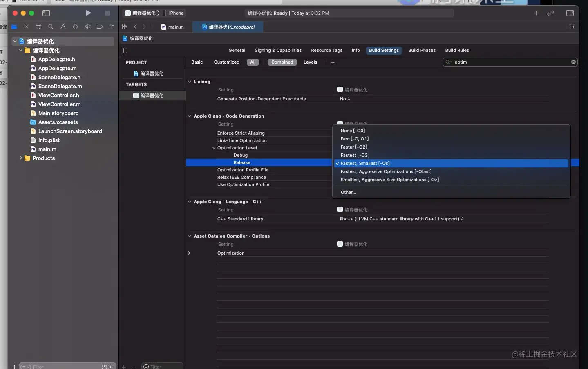Screen dimensions: 588x369
Task: Switch to the Build Rules tab
Action: [x=457, y=50]
